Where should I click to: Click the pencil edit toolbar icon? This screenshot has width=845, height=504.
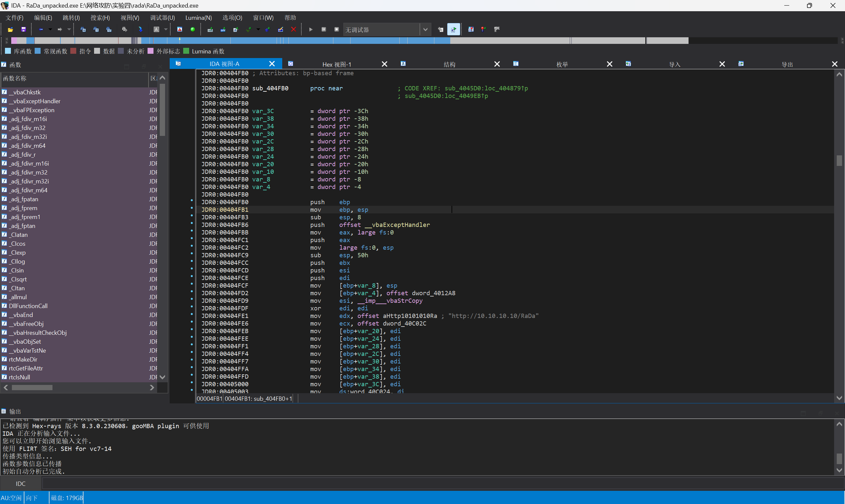coord(281,30)
